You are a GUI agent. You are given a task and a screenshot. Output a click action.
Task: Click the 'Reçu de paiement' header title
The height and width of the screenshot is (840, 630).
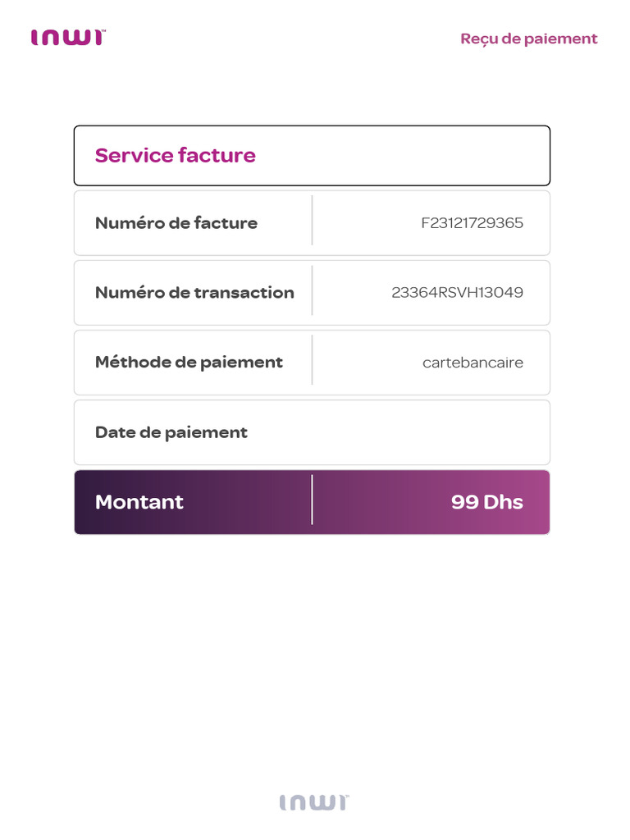pos(528,39)
